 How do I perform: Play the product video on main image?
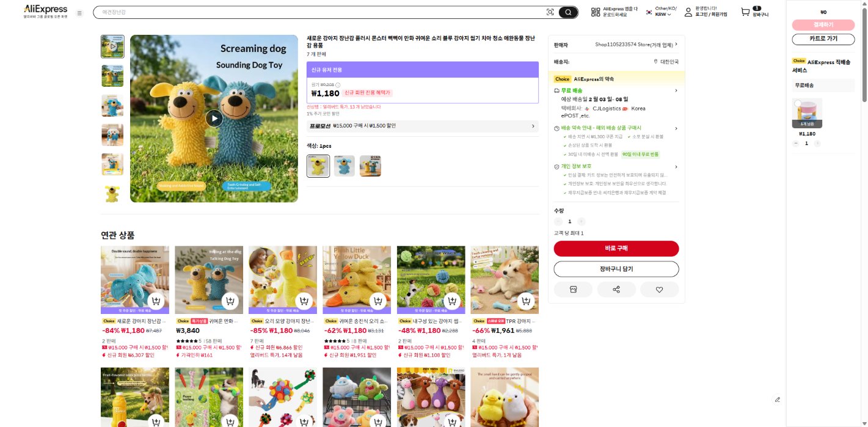click(x=214, y=118)
